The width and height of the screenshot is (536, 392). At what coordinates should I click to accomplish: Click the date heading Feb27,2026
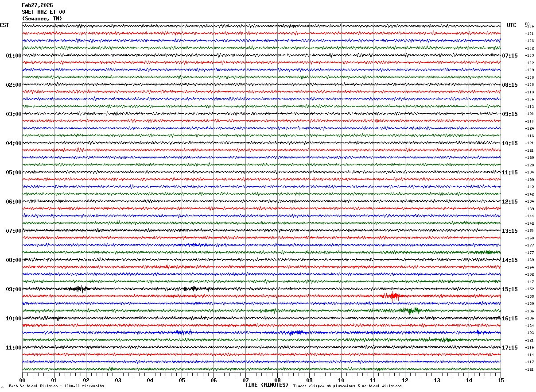click(x=37, y=5)
